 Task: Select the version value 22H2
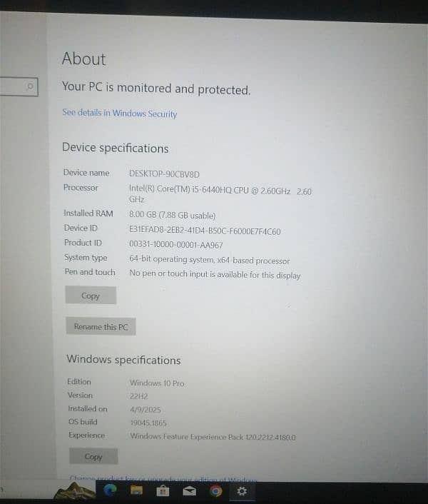(x=138, y=396)
